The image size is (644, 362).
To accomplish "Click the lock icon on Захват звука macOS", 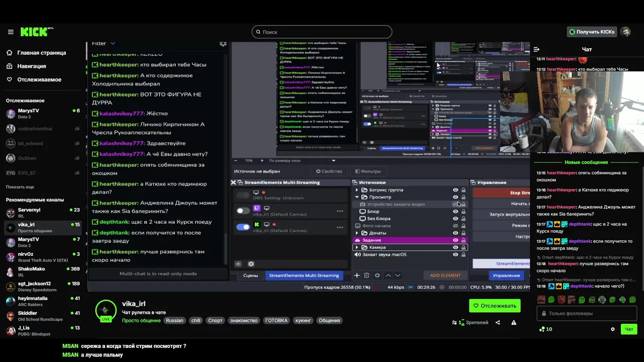I will (x=463, y=254).
